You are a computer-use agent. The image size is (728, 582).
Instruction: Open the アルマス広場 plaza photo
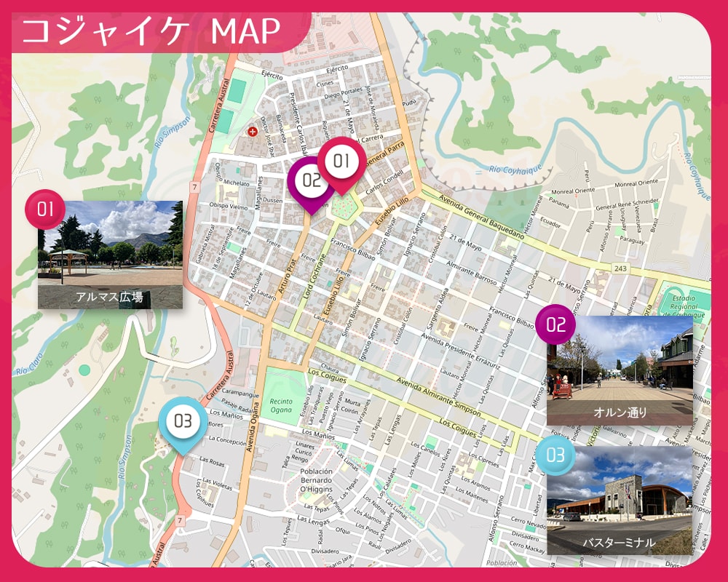110,246
